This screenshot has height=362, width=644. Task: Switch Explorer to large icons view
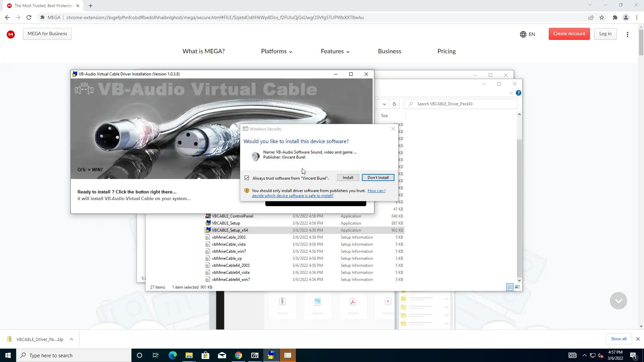[517, 287]
